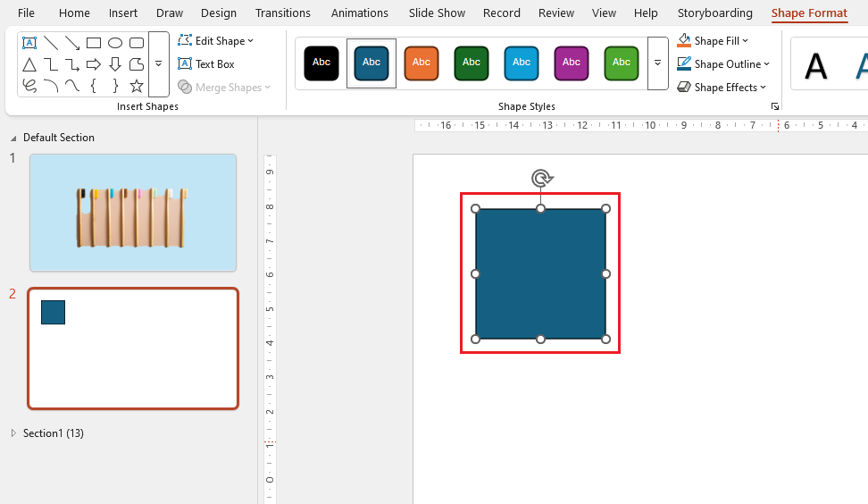Pick the Right Brace shape

115,86
